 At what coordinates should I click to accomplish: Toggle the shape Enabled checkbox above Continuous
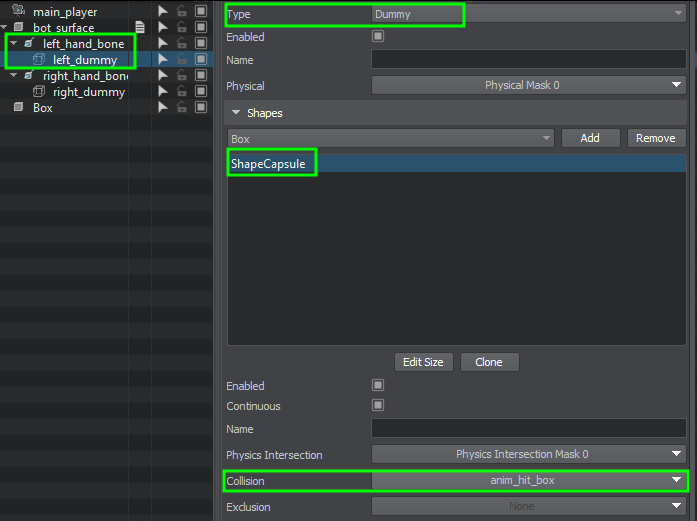(x=377, y=385)
